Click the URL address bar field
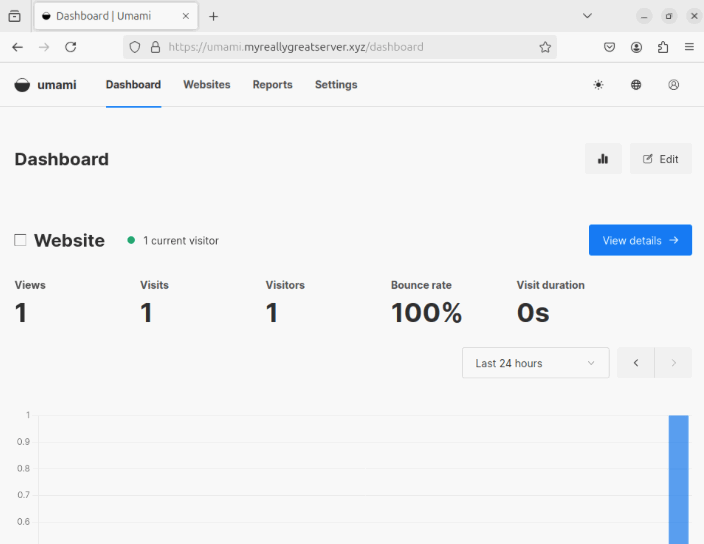 point(340,47)
